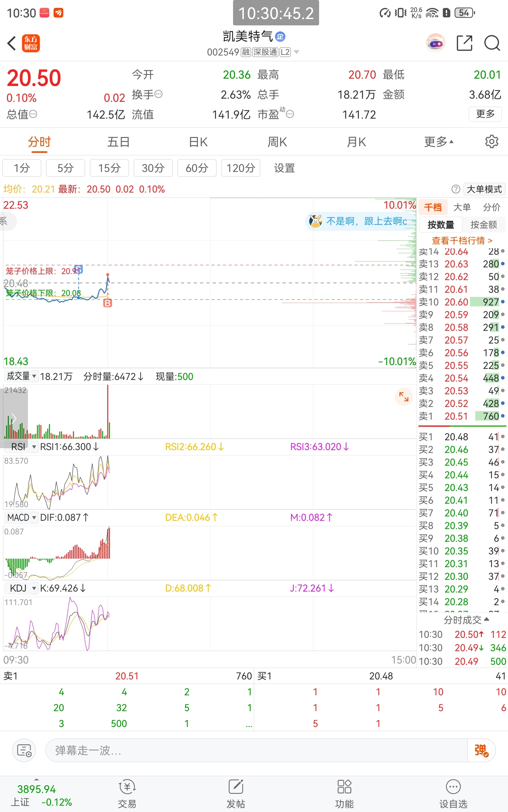508x812 pixels.
Task: Tap the 更多 quote details button
Action: pos(485,114)
